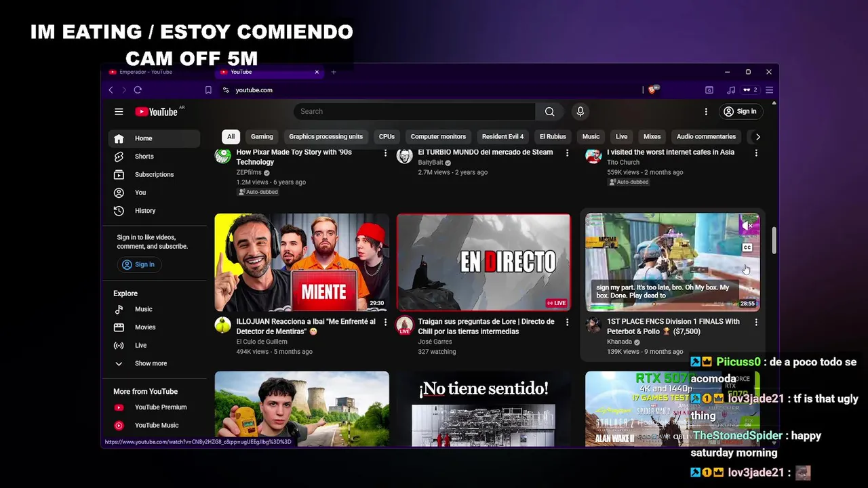
Task: Close the active YouTube tab
Action: coord(316,72)
